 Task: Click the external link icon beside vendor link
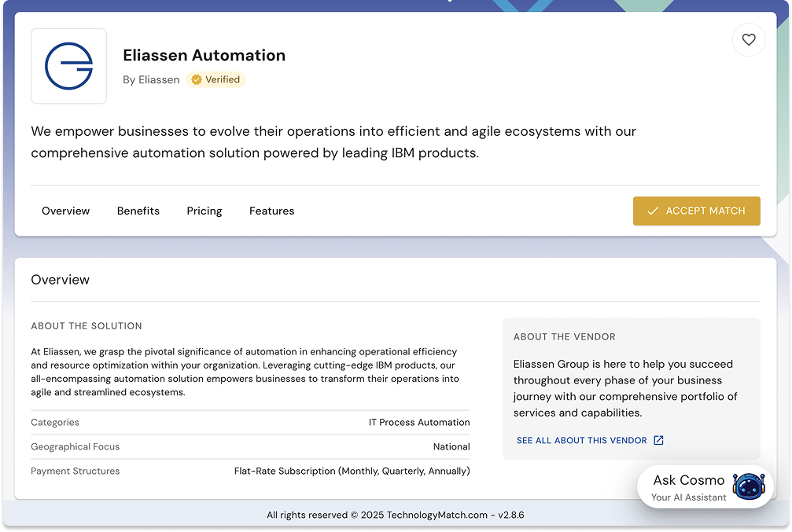(x=658, y=440)
